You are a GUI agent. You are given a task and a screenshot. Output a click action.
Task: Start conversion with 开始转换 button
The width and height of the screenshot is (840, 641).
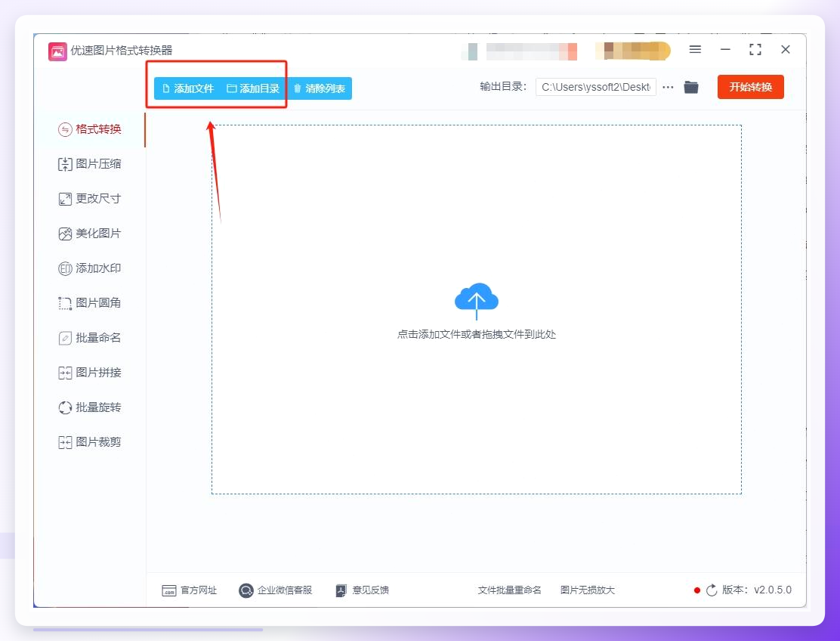click(751, 87)
